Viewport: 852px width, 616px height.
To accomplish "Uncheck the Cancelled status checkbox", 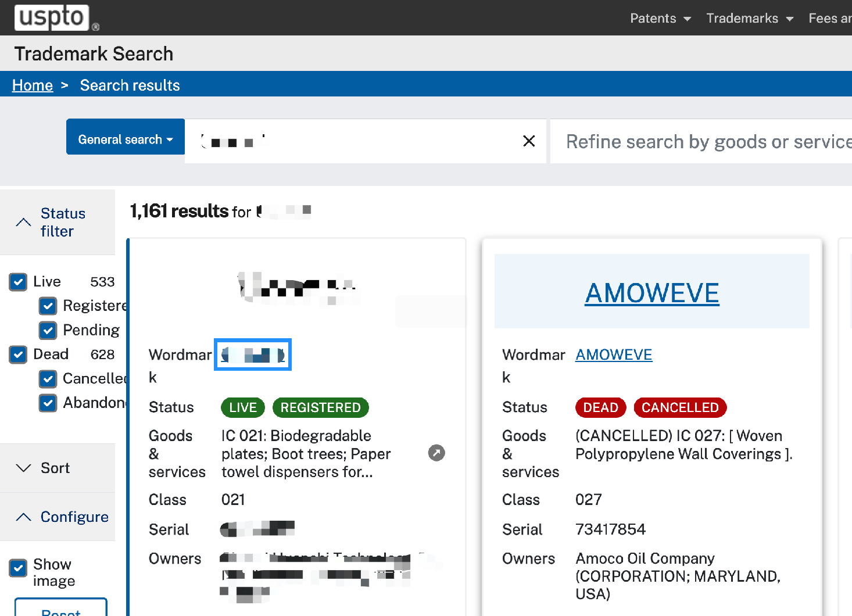I will point(48,379).
